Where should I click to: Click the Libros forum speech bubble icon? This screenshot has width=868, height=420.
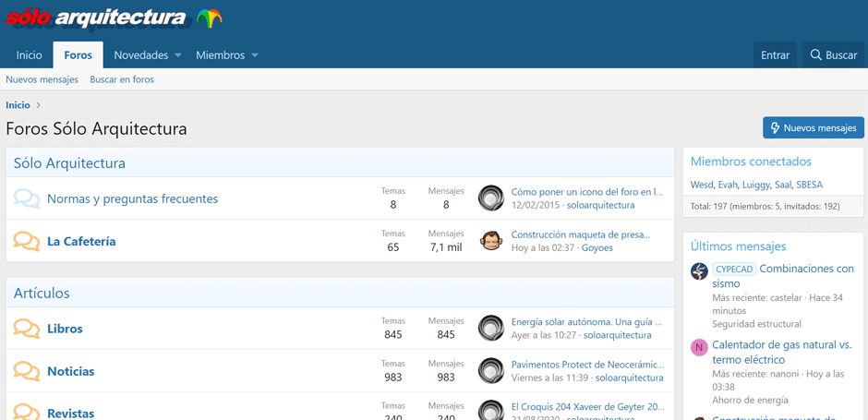(x=27, y=329)
